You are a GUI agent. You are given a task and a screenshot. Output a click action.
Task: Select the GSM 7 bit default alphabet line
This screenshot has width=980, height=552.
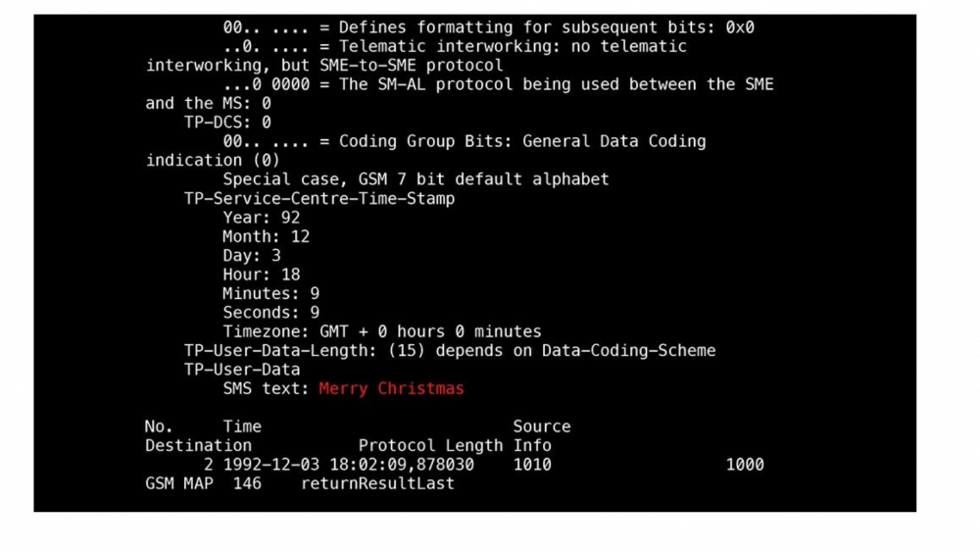pyautogui.click(x=416, y=179)
